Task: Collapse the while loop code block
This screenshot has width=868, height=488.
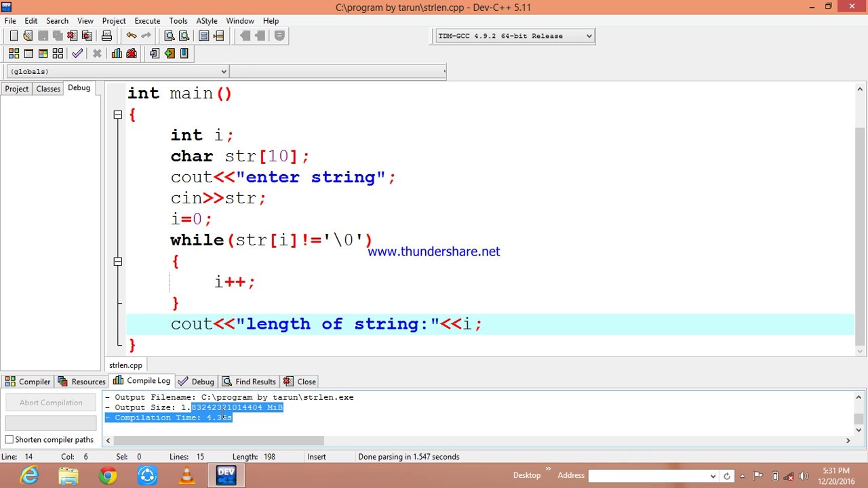Action: pos(118,261)
